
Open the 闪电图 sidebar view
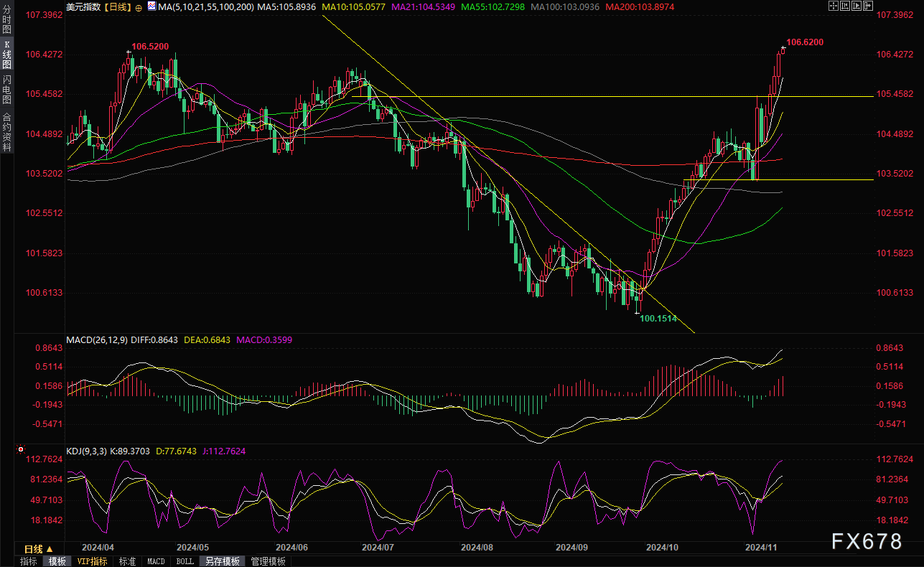6,90
